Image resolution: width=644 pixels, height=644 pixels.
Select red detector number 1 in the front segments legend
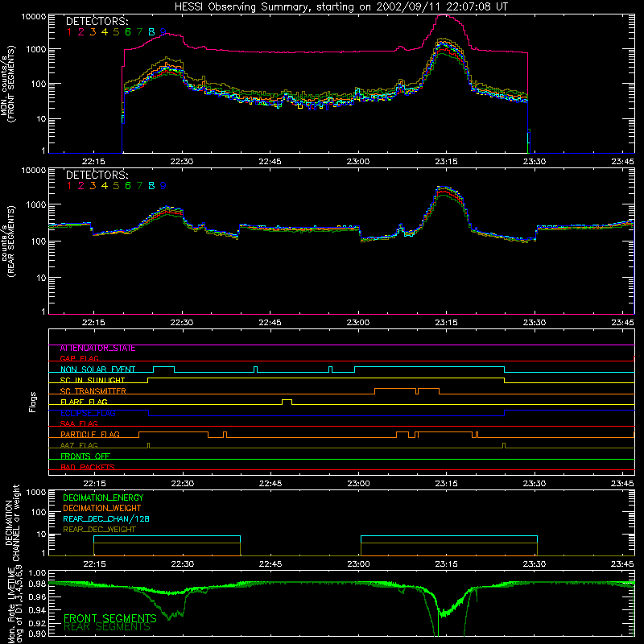pos(69,32)
